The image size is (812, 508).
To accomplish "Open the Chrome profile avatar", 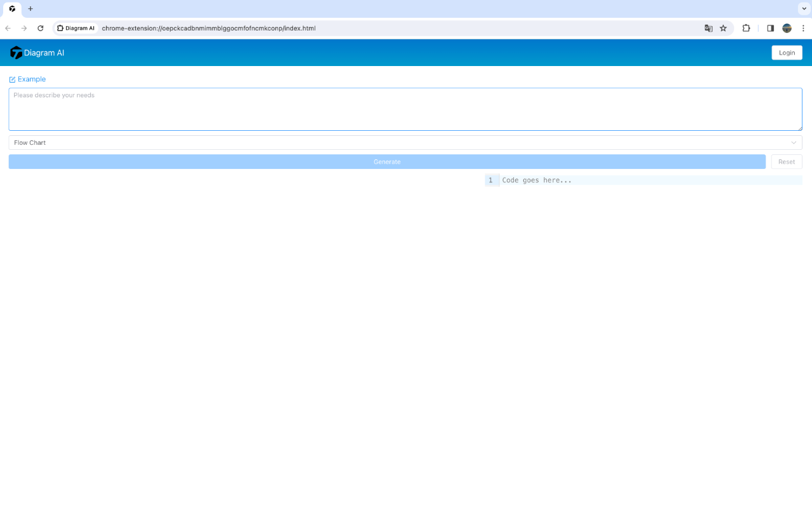I will click(x=787, y=28).
